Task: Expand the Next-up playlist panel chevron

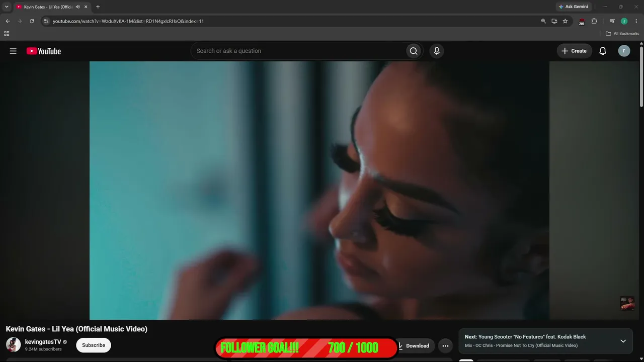Action: [x=623, y=341]
